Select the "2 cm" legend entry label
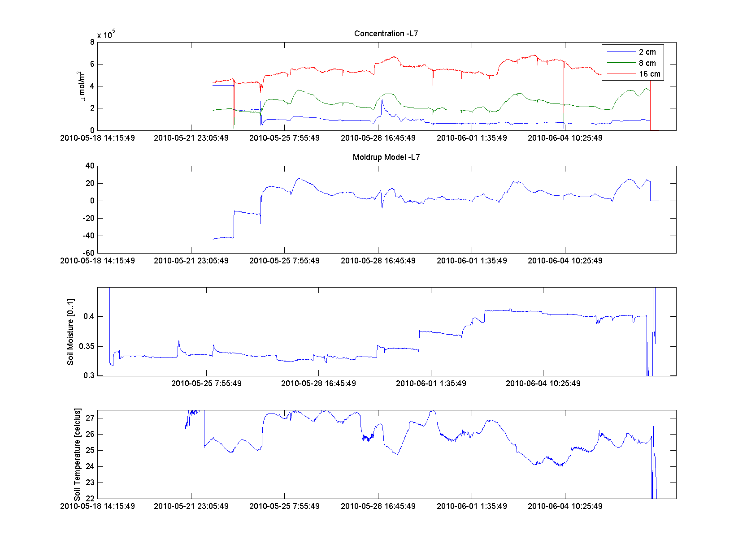Viewport: 747px width, 560px height. pyautogui.click(x=647, y=52)
